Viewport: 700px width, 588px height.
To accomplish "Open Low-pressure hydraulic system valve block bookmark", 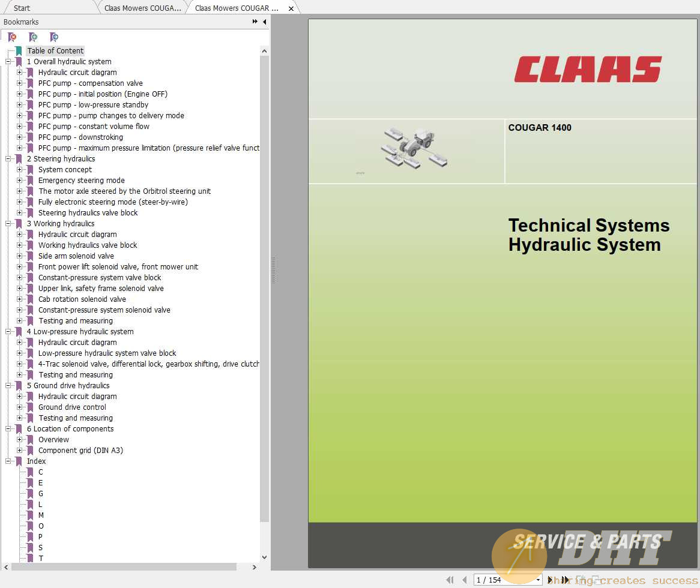I will [x=107, y=353].
